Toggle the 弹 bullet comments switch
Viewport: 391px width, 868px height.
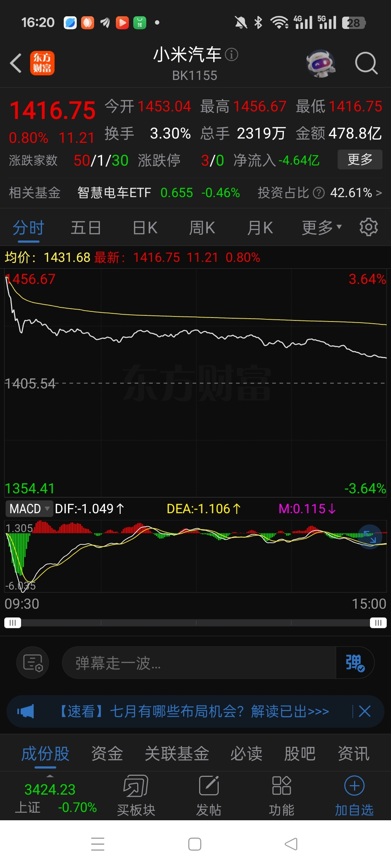coord(355,663)
